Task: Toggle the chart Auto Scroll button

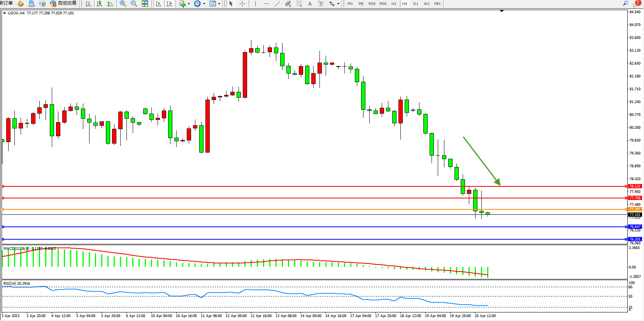Action: coord(158,4)
